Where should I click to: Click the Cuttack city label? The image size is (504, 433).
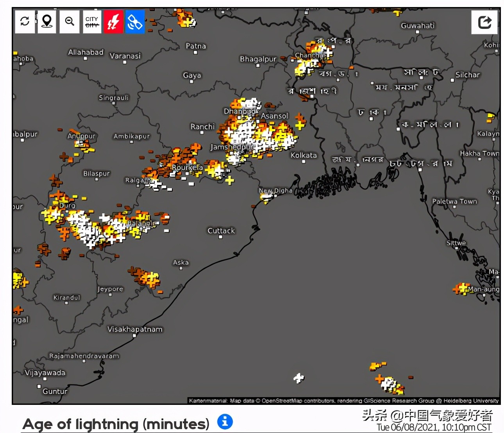[x=221, y=231]
